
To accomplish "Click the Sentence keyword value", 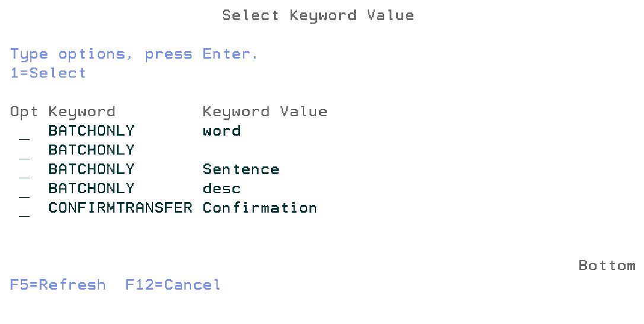I will click(241, 169).
